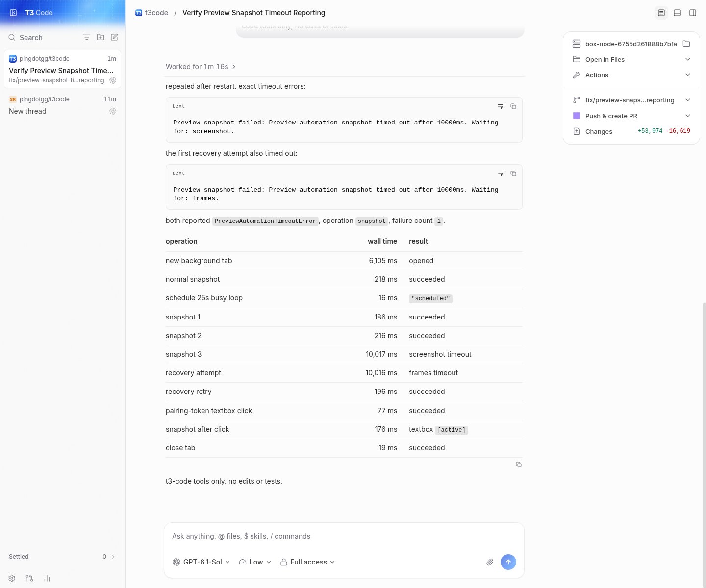The height and width of the screenshot is (588, 706).
Task: Click the sidebar filter/sort icon
Action: [x=87, y=37]
